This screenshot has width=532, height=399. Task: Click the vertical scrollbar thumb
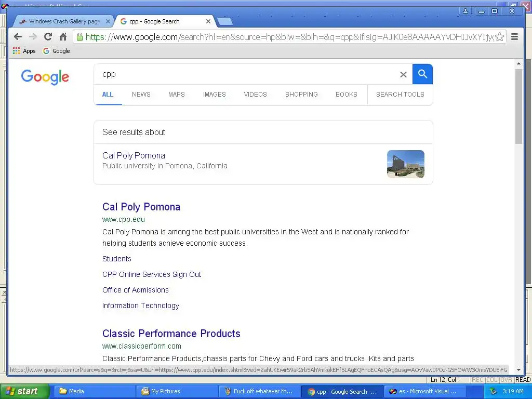coord(518,106)
